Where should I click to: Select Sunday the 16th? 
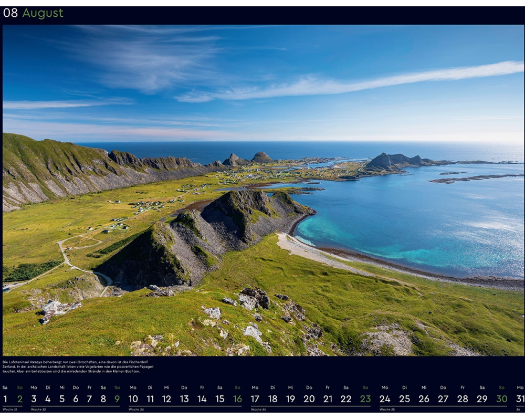pyautogui.click(x=237, y=399)
